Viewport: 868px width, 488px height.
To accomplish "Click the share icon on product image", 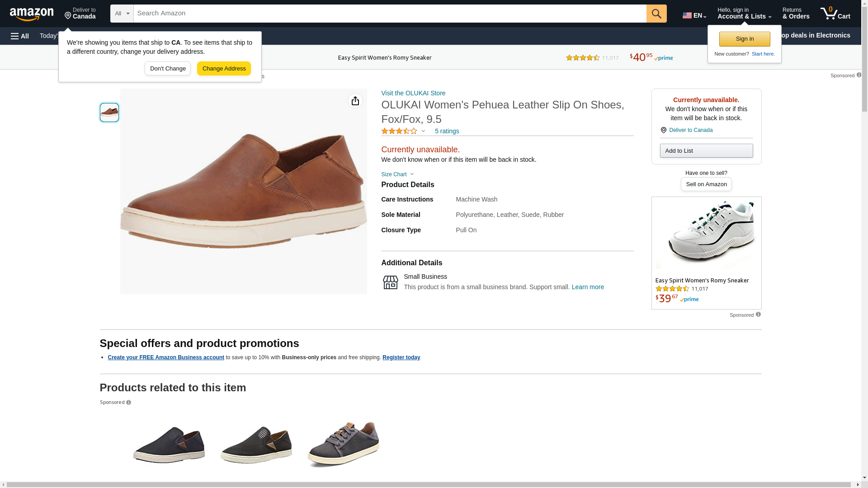I will [355, 101].
